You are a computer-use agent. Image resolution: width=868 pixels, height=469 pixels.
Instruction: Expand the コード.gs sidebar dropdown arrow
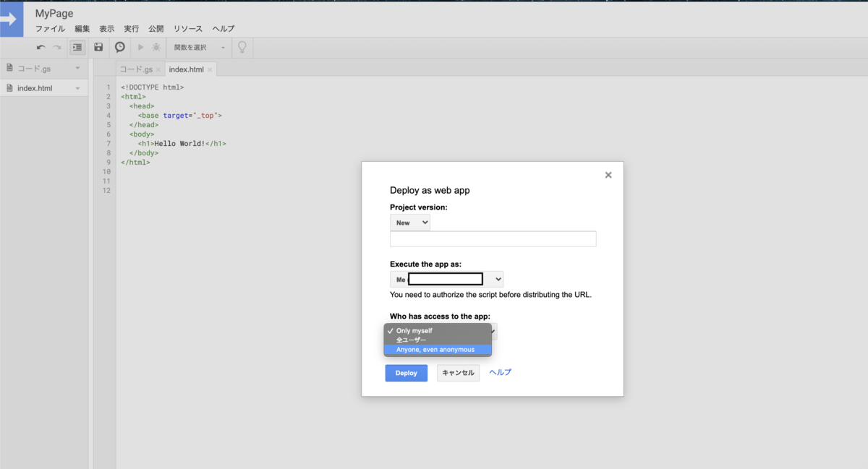pos(77,68)
